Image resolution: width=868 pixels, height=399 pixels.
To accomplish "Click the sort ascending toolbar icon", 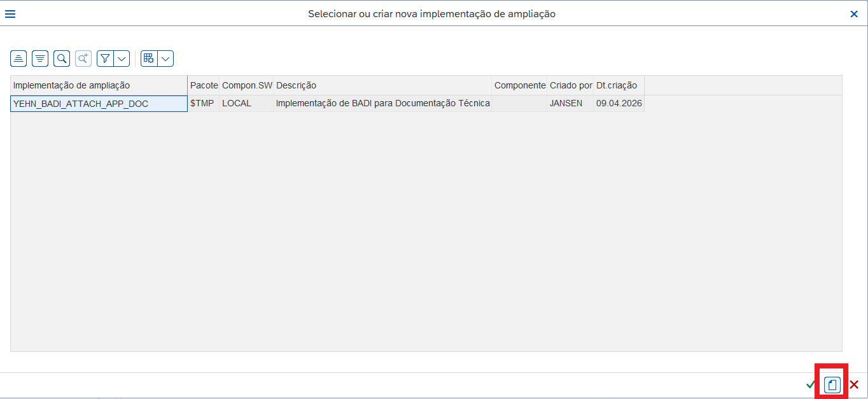I will pyautogui.click(x=18, y=59).
